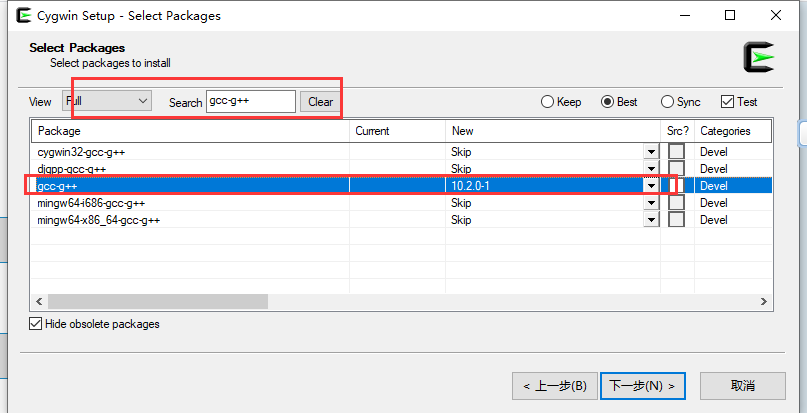Select the highlighted gcc-g++ package name
The width and height of the screenshot is (807, 413).
(x=57, y=186)
